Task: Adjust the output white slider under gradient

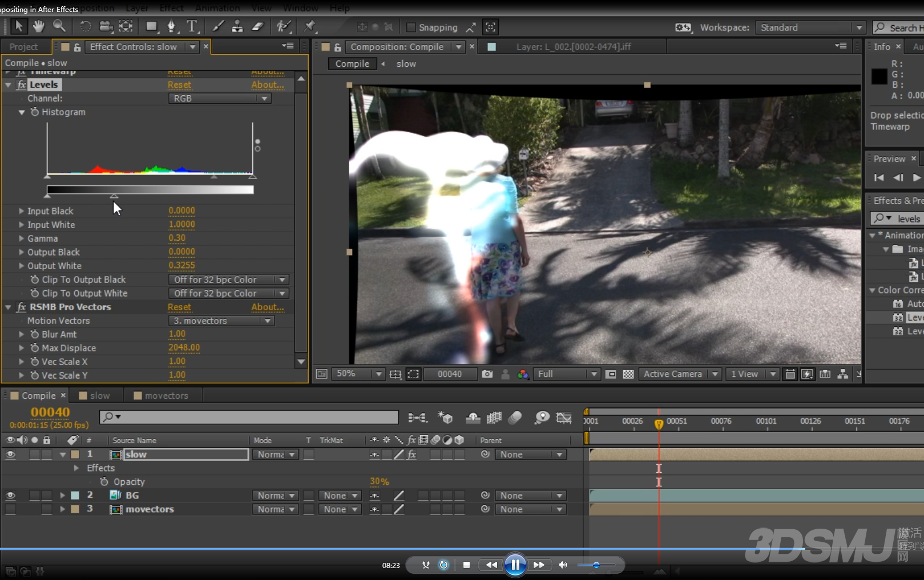Action: (114, 196)
